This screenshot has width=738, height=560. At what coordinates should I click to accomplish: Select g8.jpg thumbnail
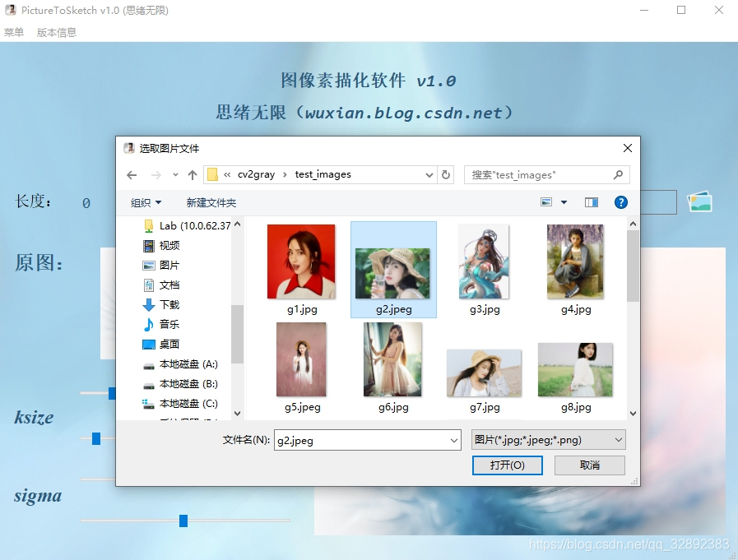tap(575, 370)
